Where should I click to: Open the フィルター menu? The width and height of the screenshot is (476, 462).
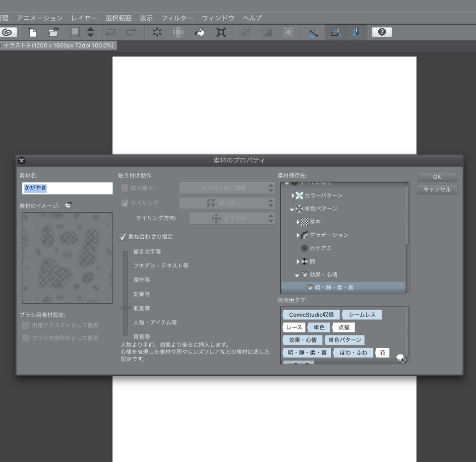[x=177, y=18]
